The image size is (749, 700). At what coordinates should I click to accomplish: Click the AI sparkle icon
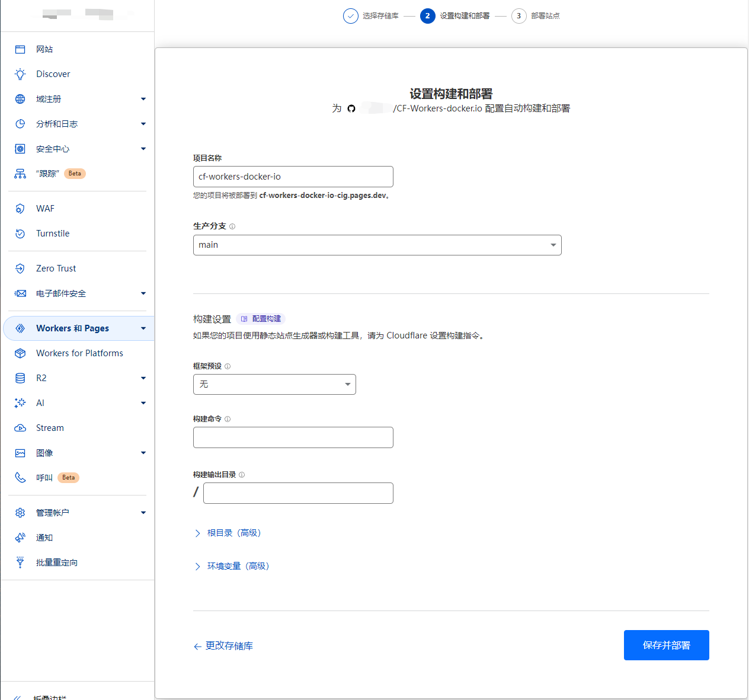point(20,403)
